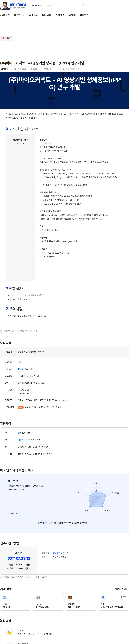
Task: Click the 경력 (2년이상) requirement
Action: (x=24, y=433)
